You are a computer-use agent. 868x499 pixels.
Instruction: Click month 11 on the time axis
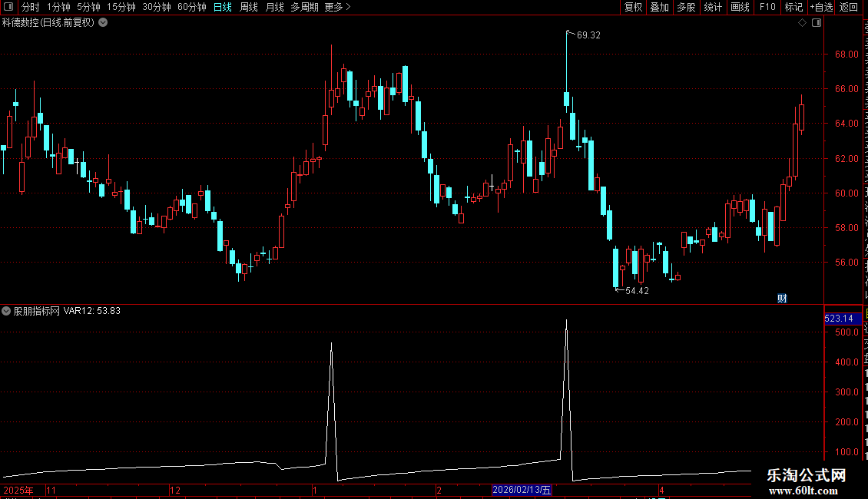click(51, 490)
